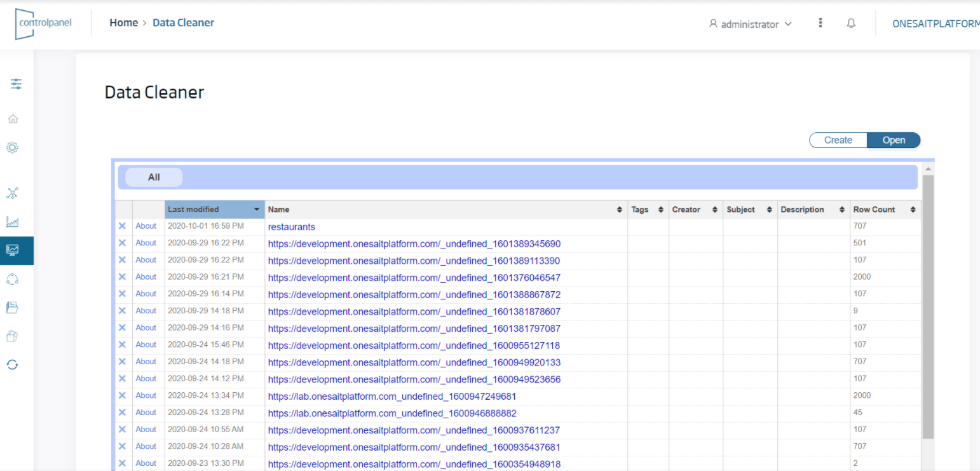This screenshot has width=980, height=471.
Task: Toggle sorting on the Name column
Action: tap(619, 209)
